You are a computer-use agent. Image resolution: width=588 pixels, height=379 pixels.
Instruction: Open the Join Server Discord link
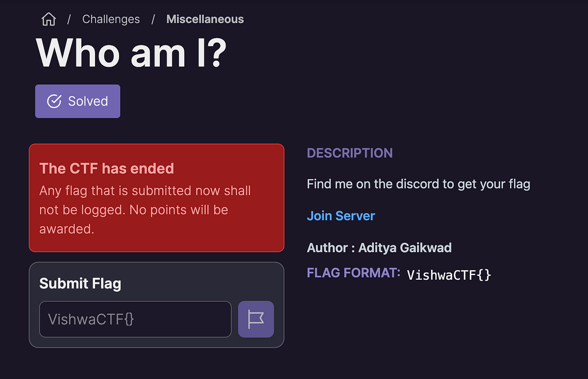pos(341,215)
